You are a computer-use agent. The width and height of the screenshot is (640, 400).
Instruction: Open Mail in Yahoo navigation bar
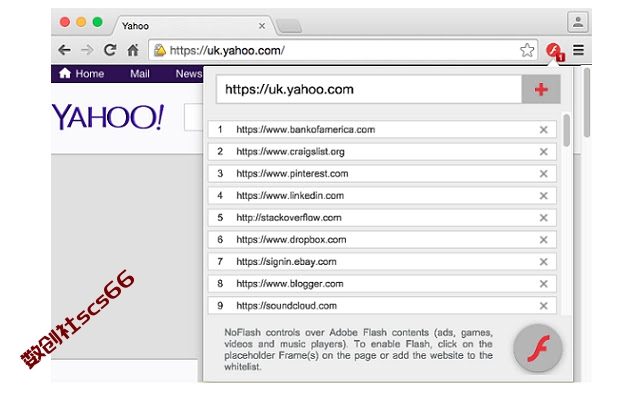point(140,74)
